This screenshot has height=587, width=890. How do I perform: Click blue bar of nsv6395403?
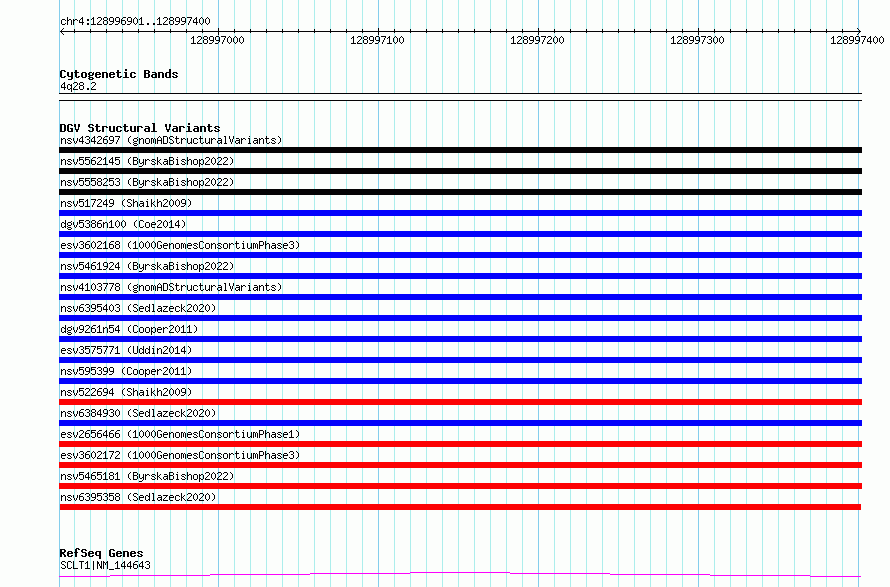tap(460, 318)
